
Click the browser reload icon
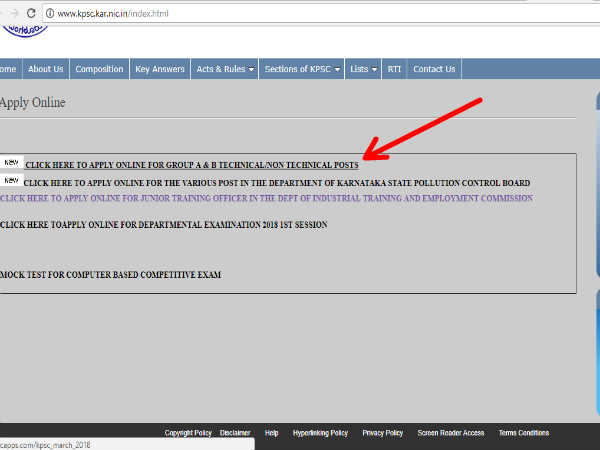[x=31, y=13]
